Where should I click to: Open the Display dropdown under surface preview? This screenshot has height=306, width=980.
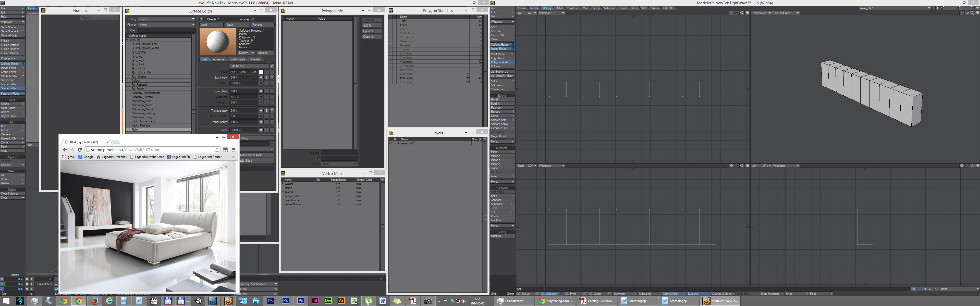(x=246, y=53)
